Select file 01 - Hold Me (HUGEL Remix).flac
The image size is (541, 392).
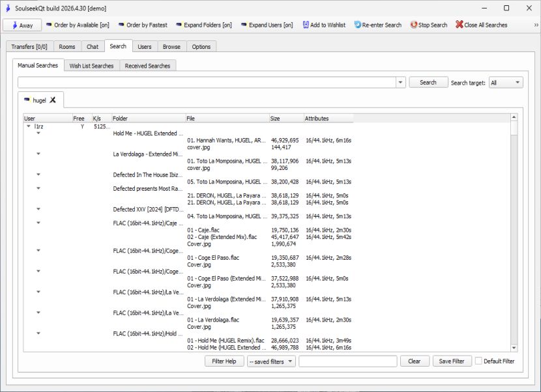(226, 341)
